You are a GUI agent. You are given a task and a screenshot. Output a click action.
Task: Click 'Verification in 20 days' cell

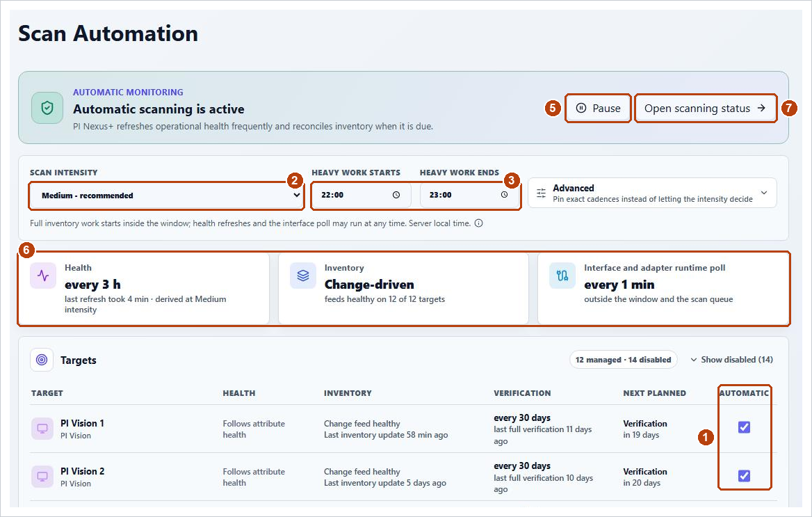click(x=645, y=477)
